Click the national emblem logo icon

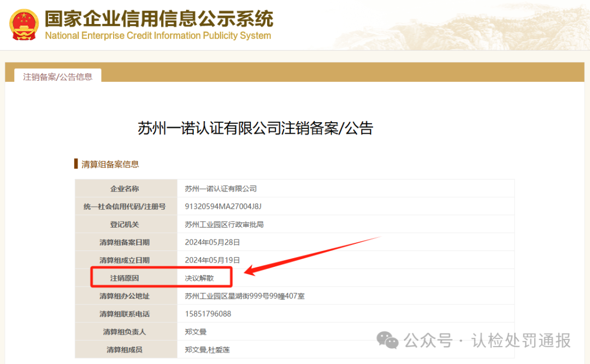coord(23,25)
